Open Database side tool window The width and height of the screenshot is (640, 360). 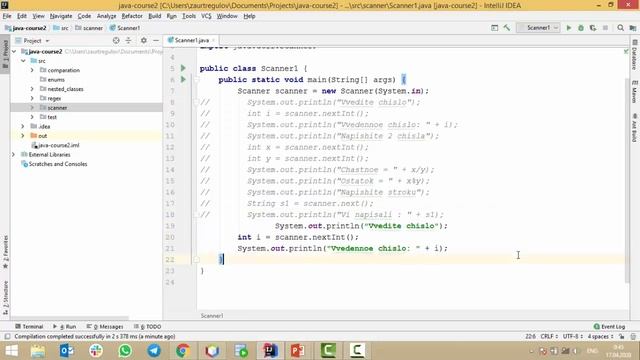point(635,55)
